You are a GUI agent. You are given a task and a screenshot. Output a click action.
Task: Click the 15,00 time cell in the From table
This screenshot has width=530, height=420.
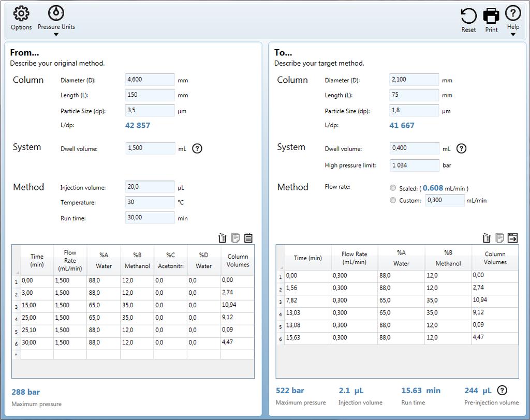coord(37,306)
